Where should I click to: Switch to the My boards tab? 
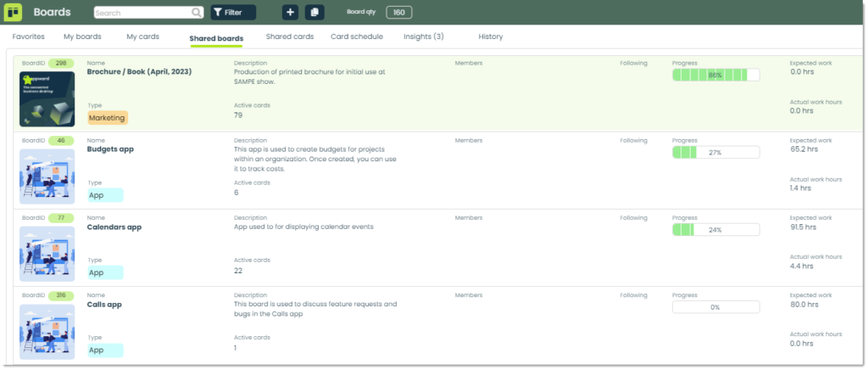coord(82,36)
